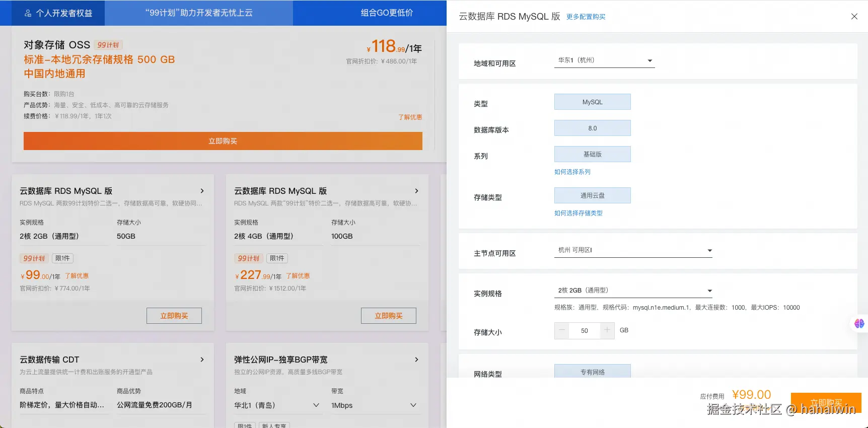
Task: Switch to the 个人开发者权益 tab
Action: (x=58, y=13)
